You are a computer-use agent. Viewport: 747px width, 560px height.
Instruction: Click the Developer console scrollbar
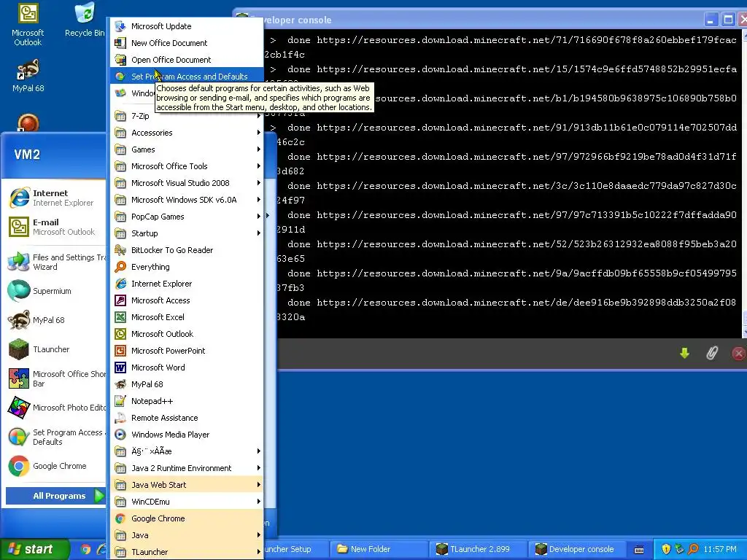(744, 184)
